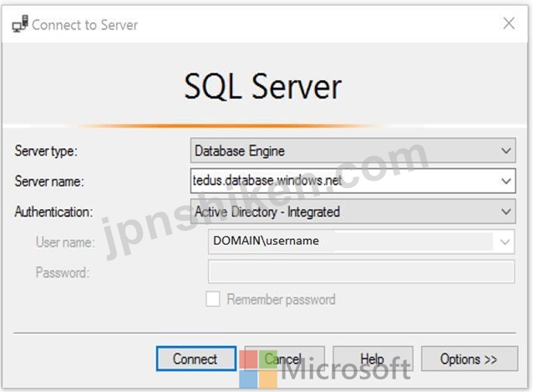Screen dimensions: 533x392
Task: Click the Connect to Server title icon
Action: [20, 23]
